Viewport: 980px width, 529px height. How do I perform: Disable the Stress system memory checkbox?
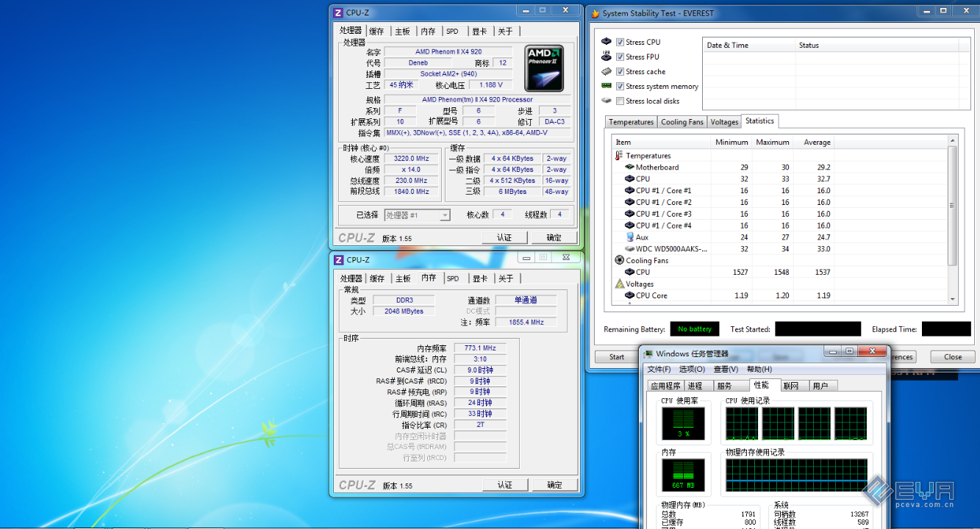pyautogui.click(x=620, y=86)
